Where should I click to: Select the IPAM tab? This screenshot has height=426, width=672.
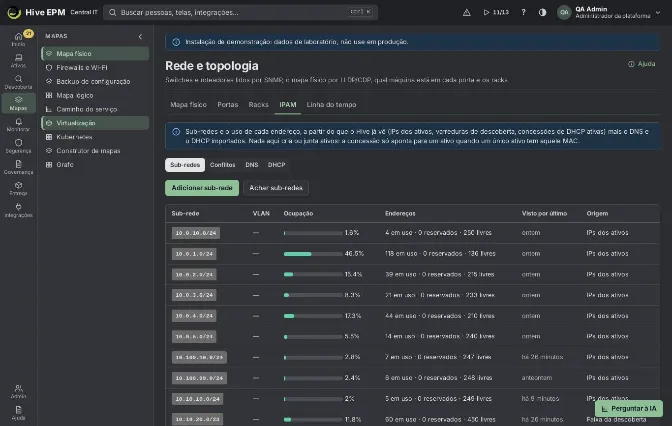(288, 105)
